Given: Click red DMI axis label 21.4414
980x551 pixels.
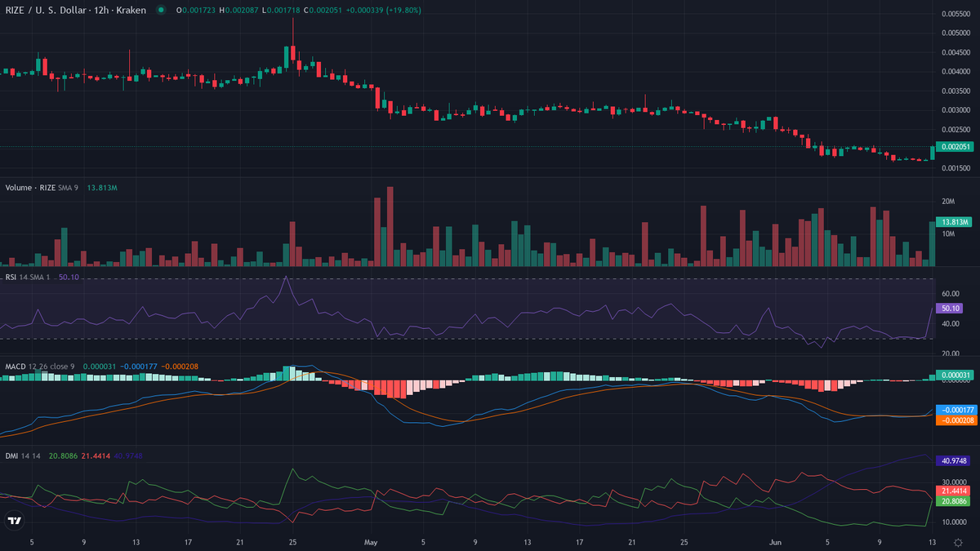Looking at the screenshot, I should [953, 491].
